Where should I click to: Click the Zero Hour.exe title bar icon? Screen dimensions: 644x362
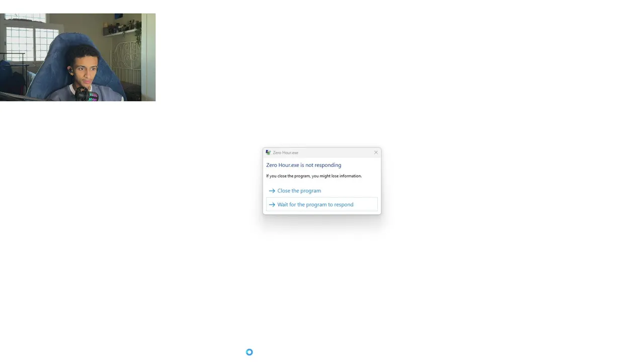click(268, 152)
